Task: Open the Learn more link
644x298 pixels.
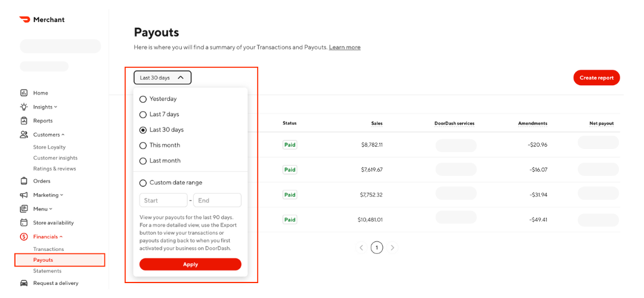Action: [x=345, y=47]
